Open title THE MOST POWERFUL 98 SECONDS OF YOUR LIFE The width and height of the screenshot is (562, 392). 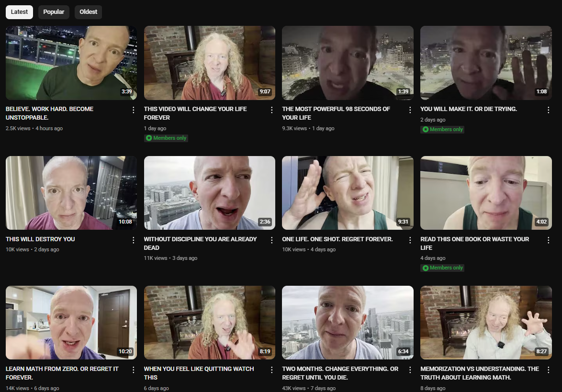(x=336, y=113)
